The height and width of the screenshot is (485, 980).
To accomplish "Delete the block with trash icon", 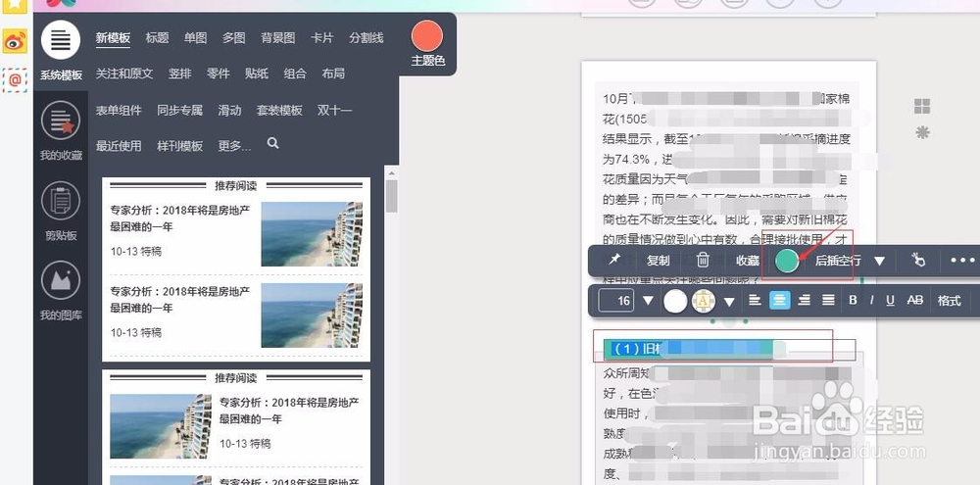I will click(x=703, y=260).
